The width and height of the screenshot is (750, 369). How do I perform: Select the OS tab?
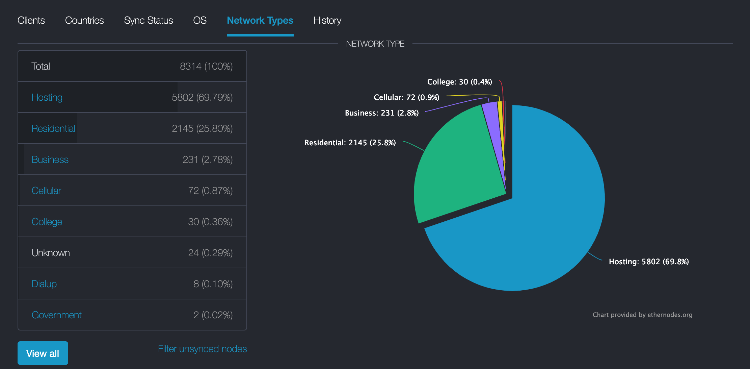200,21
